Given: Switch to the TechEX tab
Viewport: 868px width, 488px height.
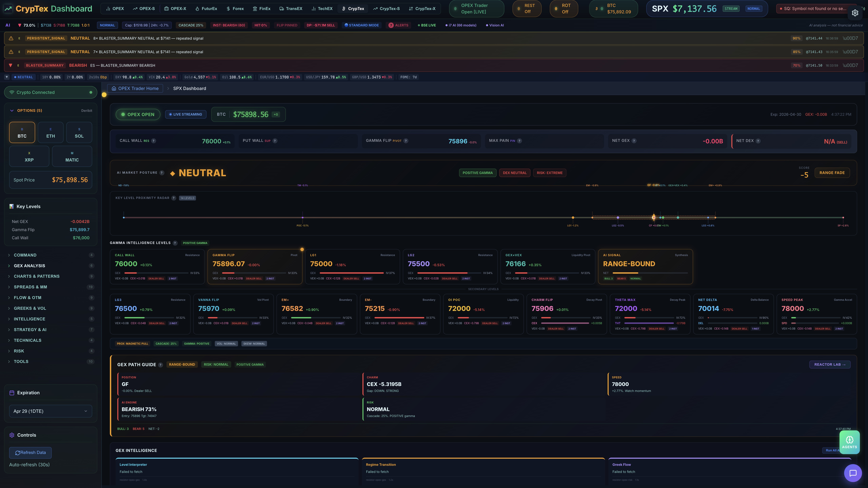Looking at the screenshot, I should click(322, 9).
